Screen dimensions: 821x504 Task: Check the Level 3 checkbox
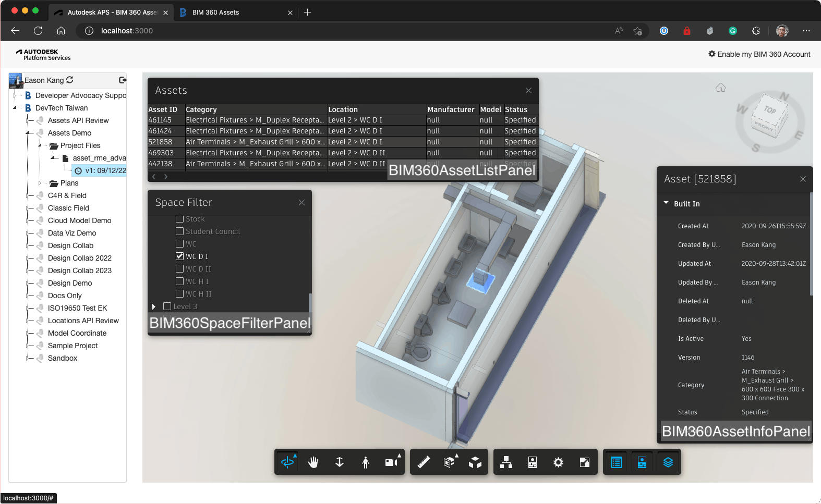(x=167, y=306)
